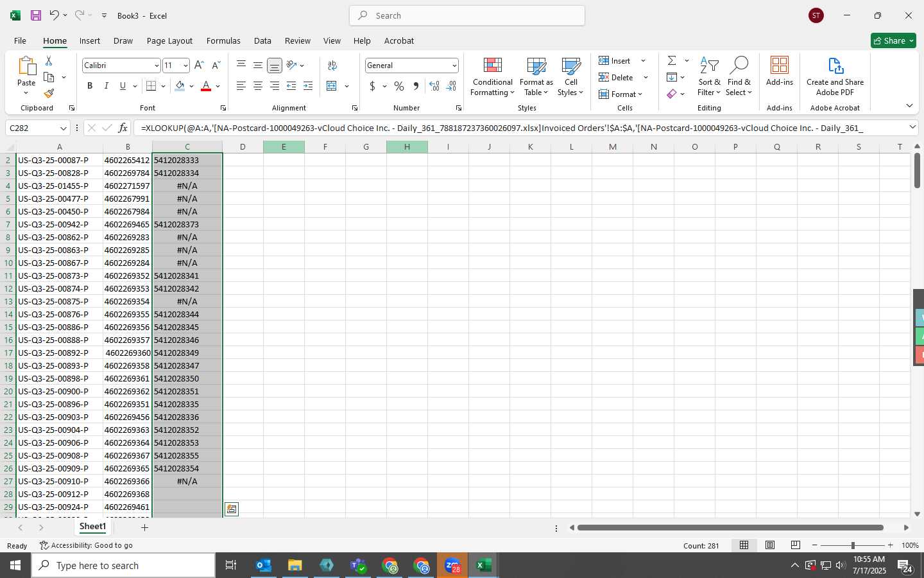924x578 pixels.
Task: Open Font Color dropdown arrow
Action: point(218,86)
